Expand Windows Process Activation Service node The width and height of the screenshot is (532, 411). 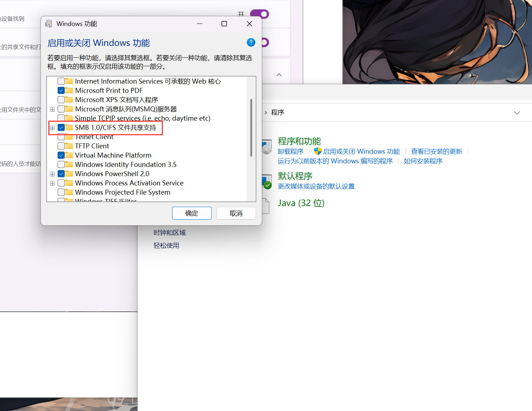(x=53, y=183)
